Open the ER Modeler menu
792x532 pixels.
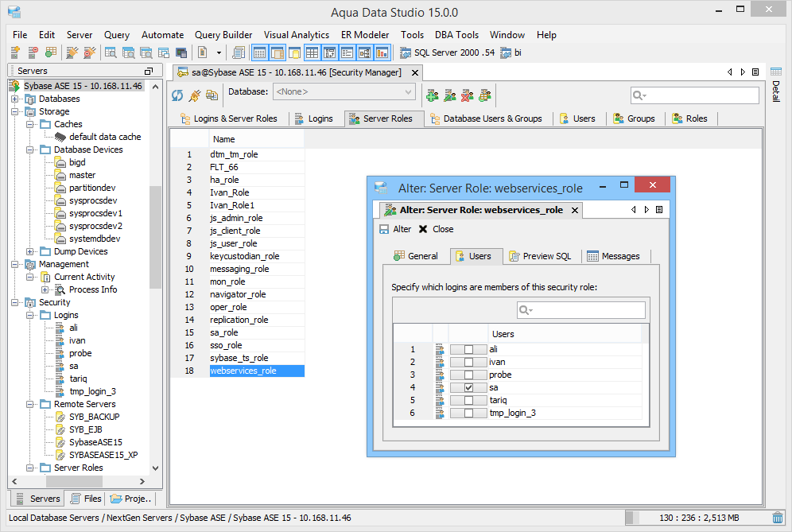[x=365, y=35]
